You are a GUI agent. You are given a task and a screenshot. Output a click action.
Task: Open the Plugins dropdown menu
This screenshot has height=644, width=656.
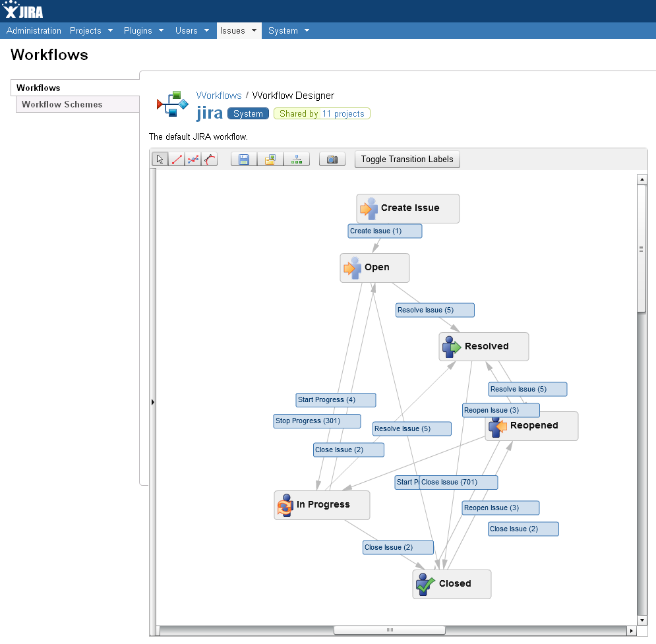pyautogui.click(x=144, y=30)
